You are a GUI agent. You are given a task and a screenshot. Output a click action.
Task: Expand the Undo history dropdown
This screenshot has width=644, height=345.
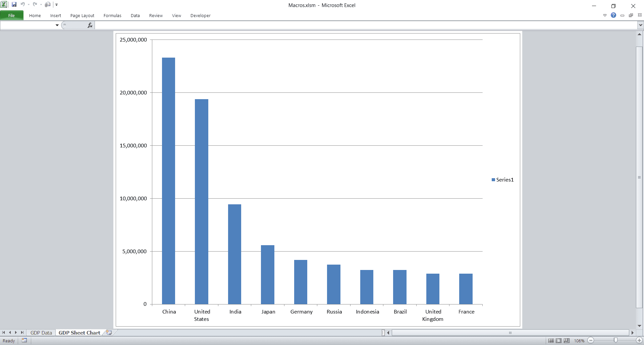(x=29, y=5)
